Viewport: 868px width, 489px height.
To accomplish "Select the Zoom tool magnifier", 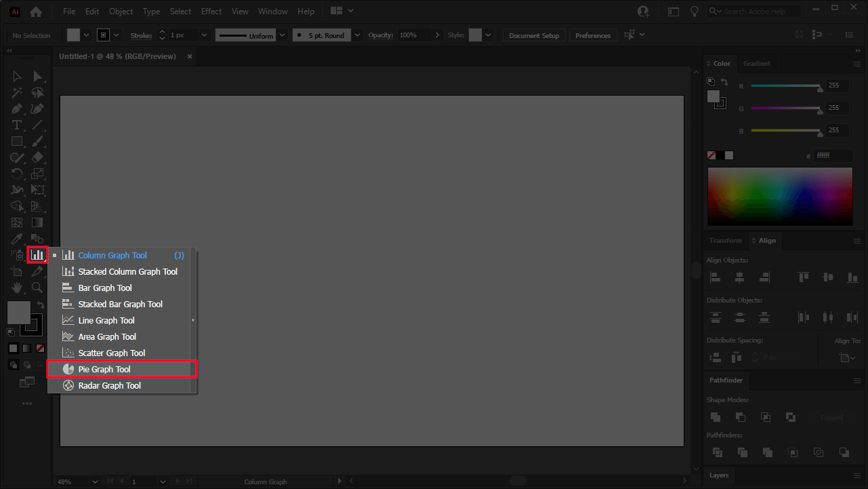I will [x=38, y=288].
